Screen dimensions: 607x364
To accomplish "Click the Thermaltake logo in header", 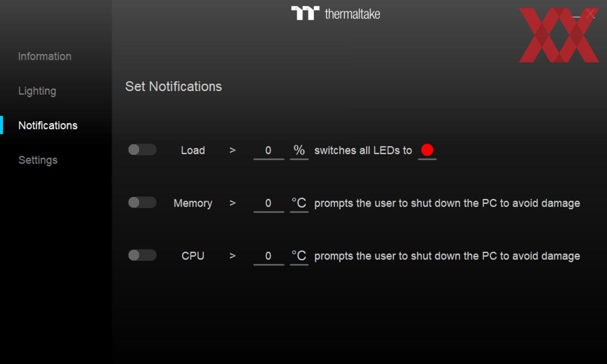I will pyautogui.click(x=336, y=13).
